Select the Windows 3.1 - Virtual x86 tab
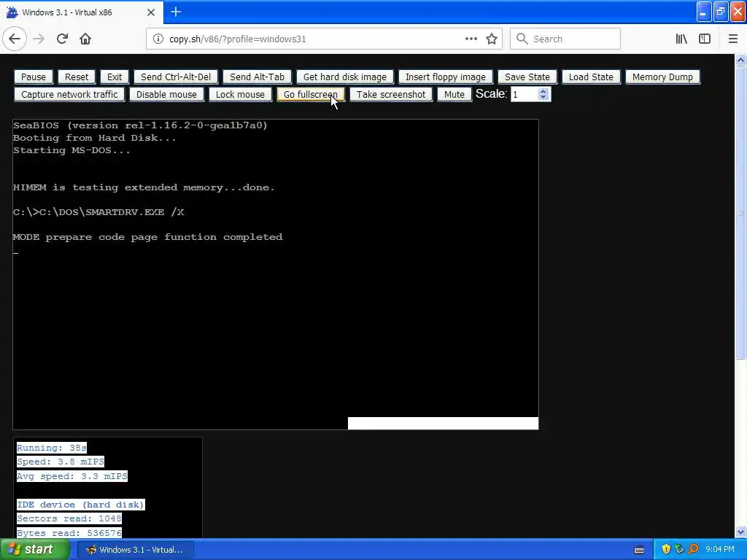This screenshot has height=560, width=747. click(82, 12)
